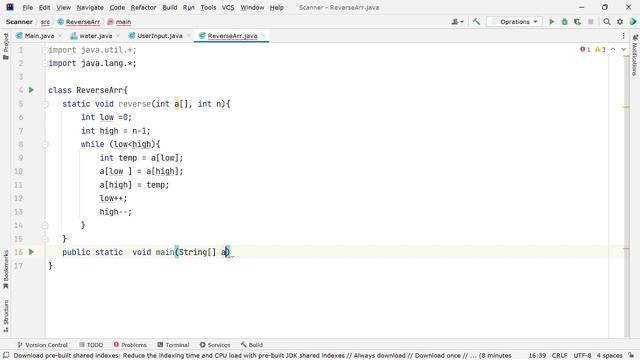Click the warnings count indicator in editor
640x360 pixels.
pos(600,49)
